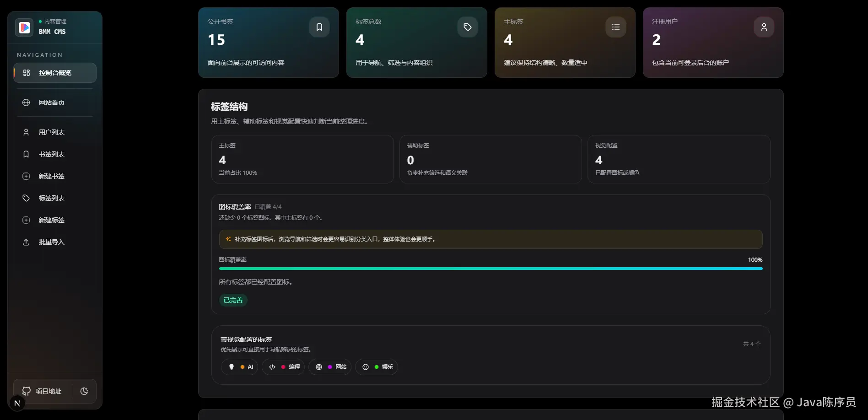Click tag icon on 标签总数 card

[468, 27]
